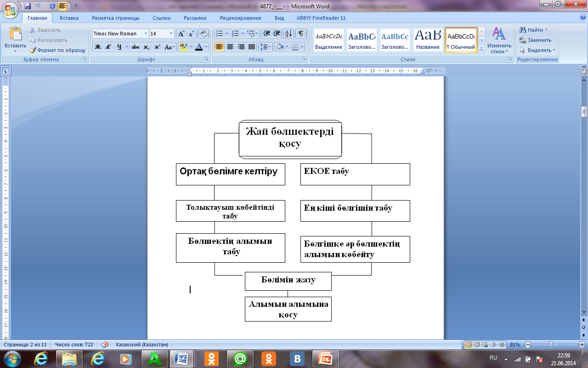
Task: Open Paragraph dialog launcher (Абзац)
Action: click(x=304, y=60)
